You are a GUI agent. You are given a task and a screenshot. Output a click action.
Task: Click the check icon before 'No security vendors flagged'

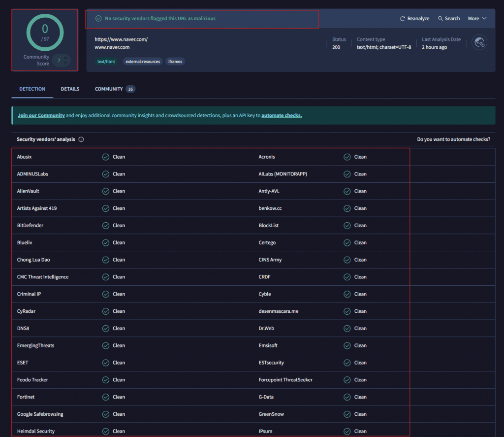[x=98, y=19]
